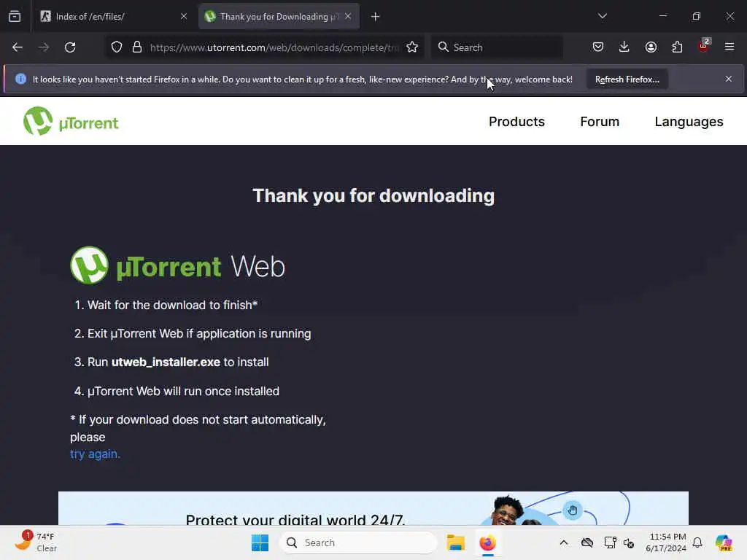Screen dimensions: 747x560
Task: Launch Copilot from the taskbar
Action: (723, 542)
